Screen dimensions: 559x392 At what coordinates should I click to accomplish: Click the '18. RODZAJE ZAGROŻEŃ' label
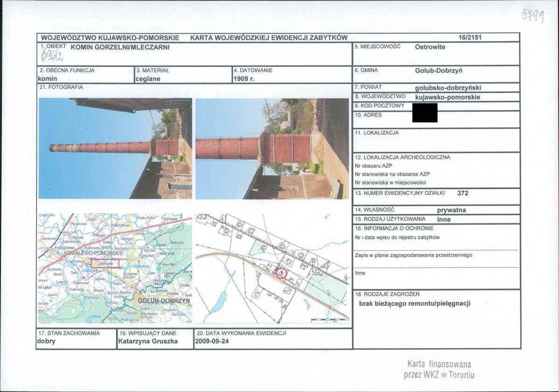387,294
